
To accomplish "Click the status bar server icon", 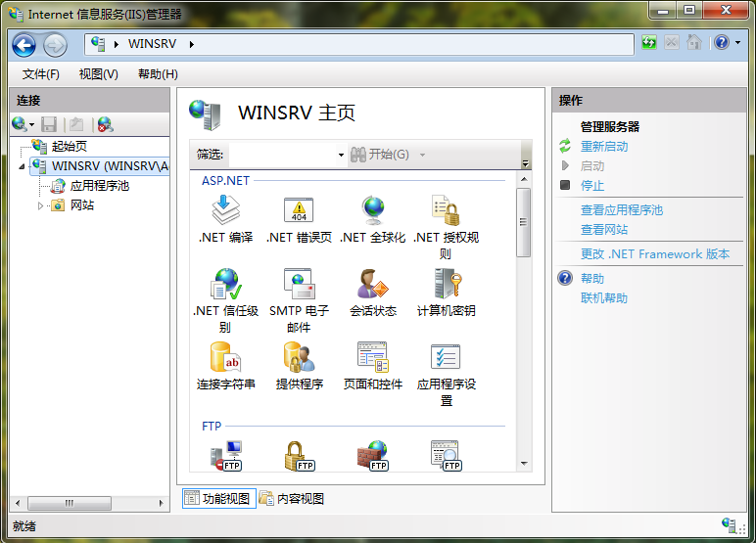I will (729, 524).
